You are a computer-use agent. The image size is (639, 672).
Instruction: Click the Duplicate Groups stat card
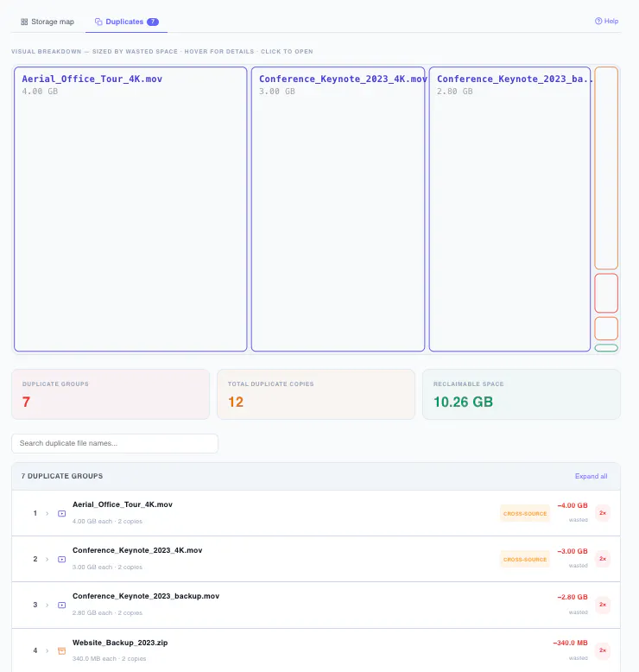[x=111, y=394]
